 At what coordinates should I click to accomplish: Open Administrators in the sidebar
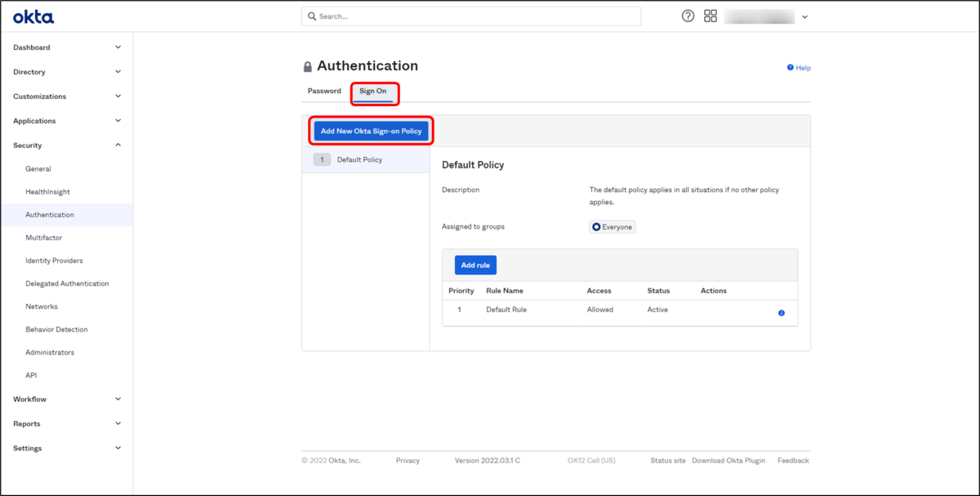pyautogui.click(x=50, y=352)
